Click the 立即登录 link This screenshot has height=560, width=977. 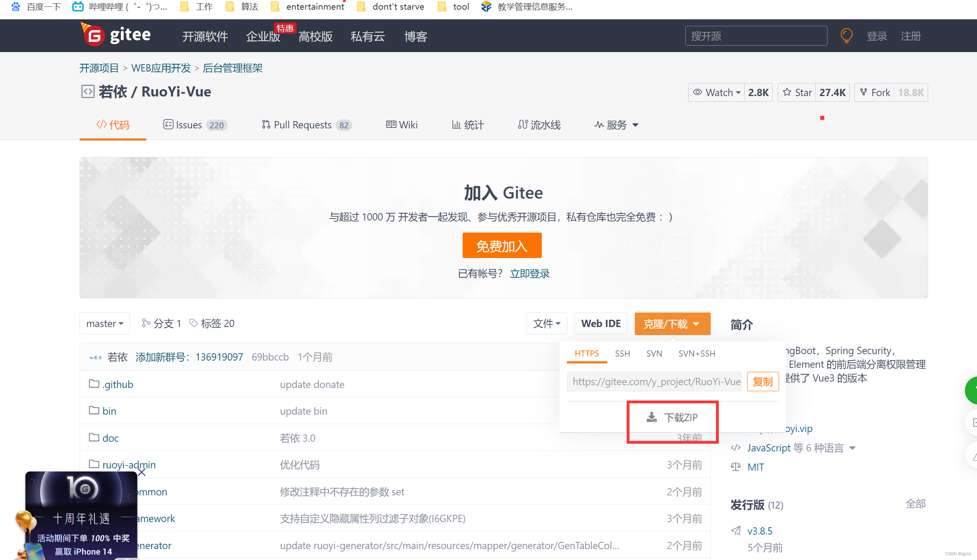click(x=530, y=273)
